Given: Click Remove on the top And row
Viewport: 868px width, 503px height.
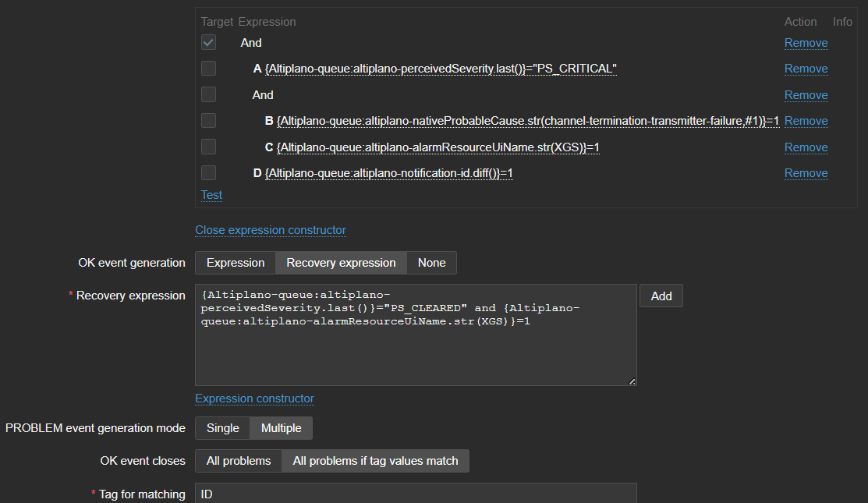Looking at the screenshot, I should coord(806,43).
